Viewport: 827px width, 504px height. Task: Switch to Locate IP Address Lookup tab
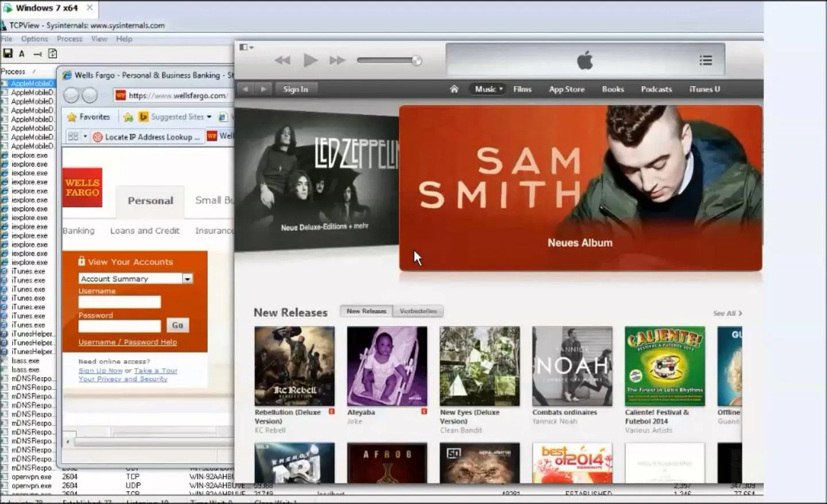point(146,137)
